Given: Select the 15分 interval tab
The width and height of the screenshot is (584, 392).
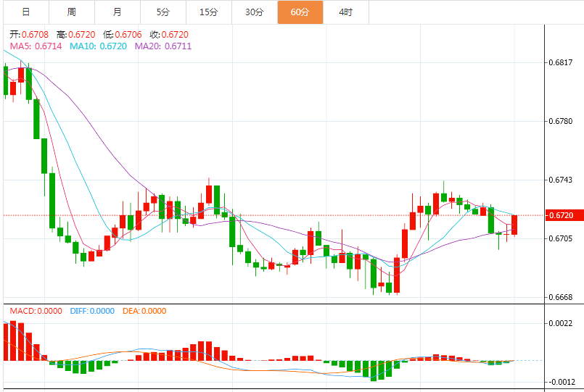Looking at the screenshot, I should point(209,12).
